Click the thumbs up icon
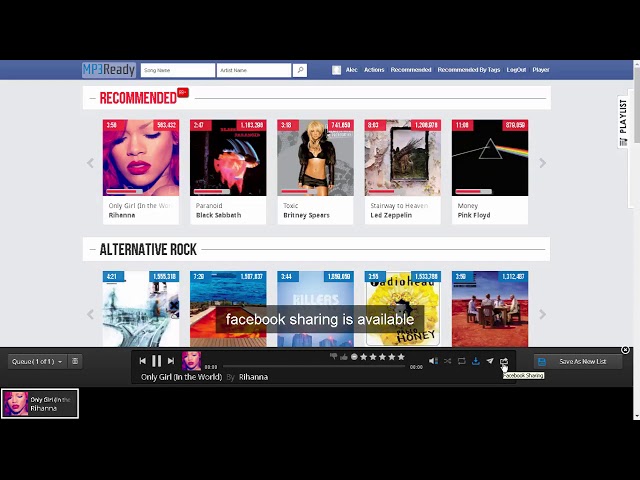The height and width of the screenshot is (480, 640). [x=344, y=357]
